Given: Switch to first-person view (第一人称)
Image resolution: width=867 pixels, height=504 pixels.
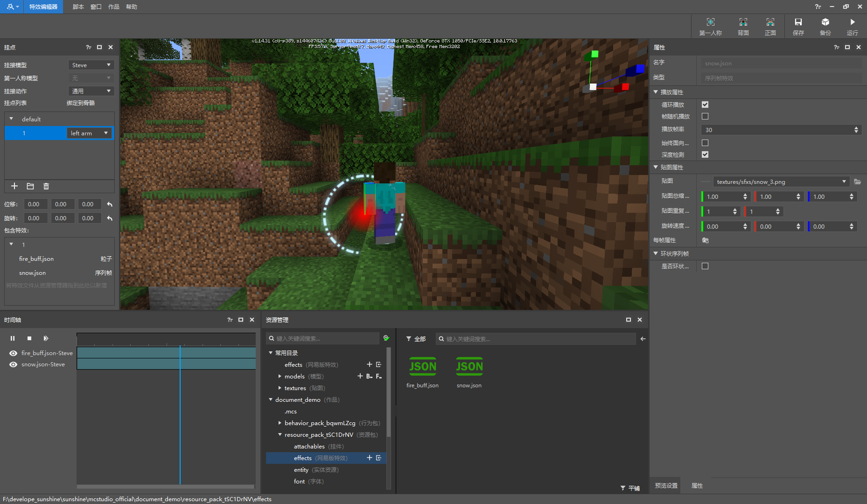Looking at the screenshot, I should click(x=710, y=27).
